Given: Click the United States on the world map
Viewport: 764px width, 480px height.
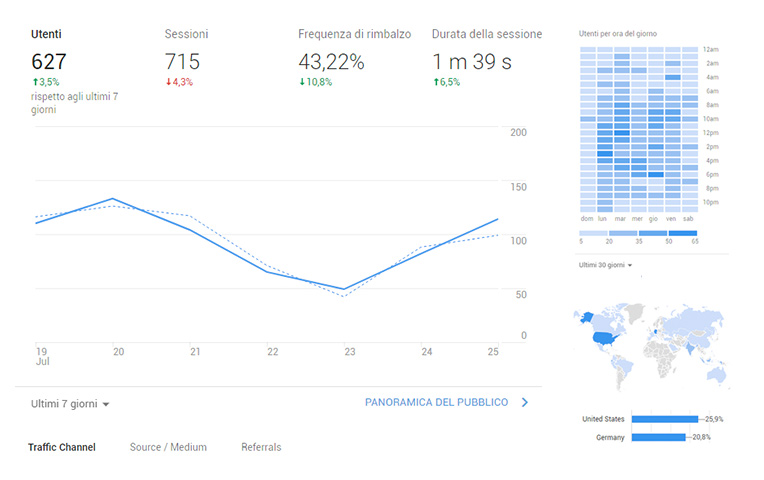Looking at the screenshot, I should 603,337.
